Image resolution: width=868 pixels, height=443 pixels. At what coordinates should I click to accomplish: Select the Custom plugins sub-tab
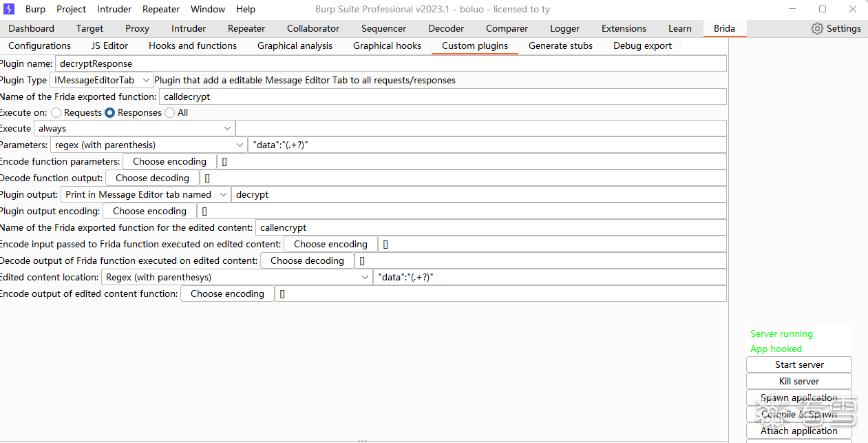click(475, 45)
